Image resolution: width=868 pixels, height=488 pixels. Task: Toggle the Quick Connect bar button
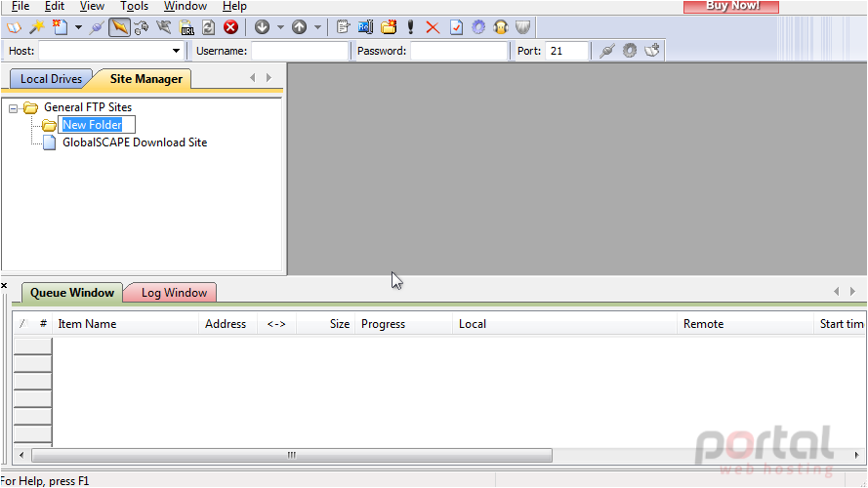[119, 27]
